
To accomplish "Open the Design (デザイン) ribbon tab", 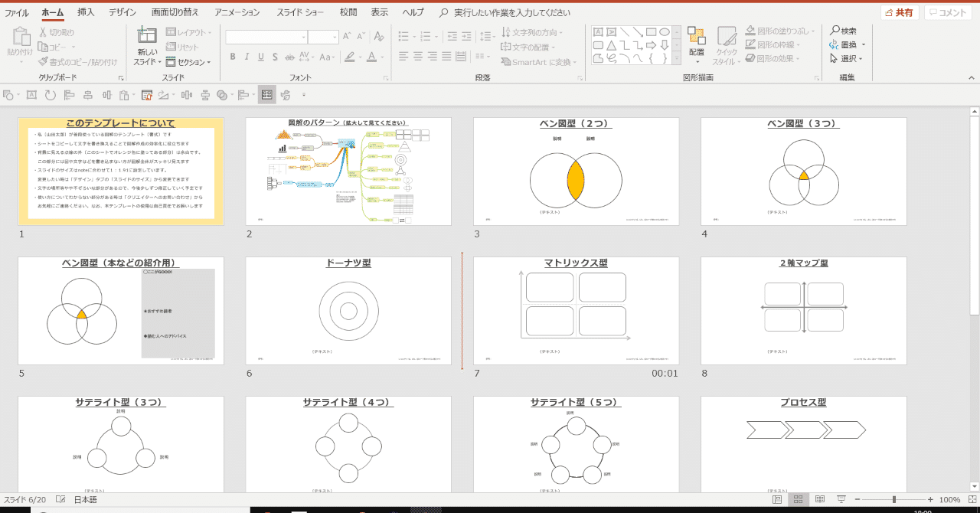I will (122, 12).
